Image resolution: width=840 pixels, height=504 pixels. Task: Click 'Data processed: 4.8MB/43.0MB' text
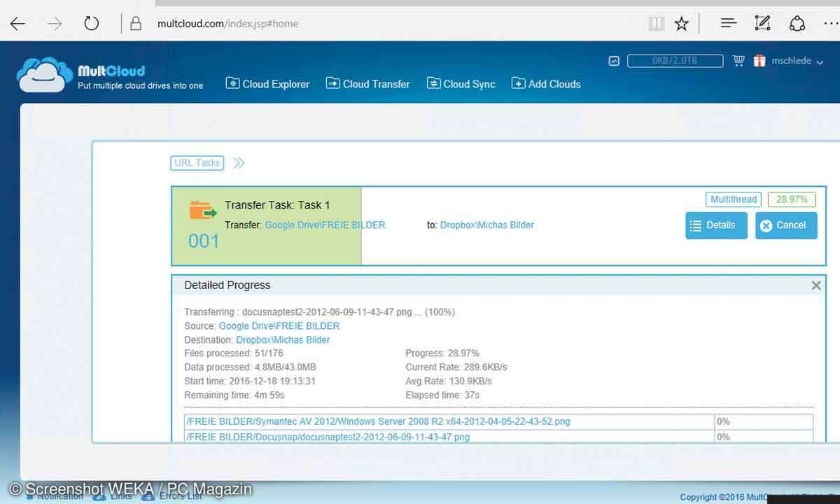[x=250, y=367]
